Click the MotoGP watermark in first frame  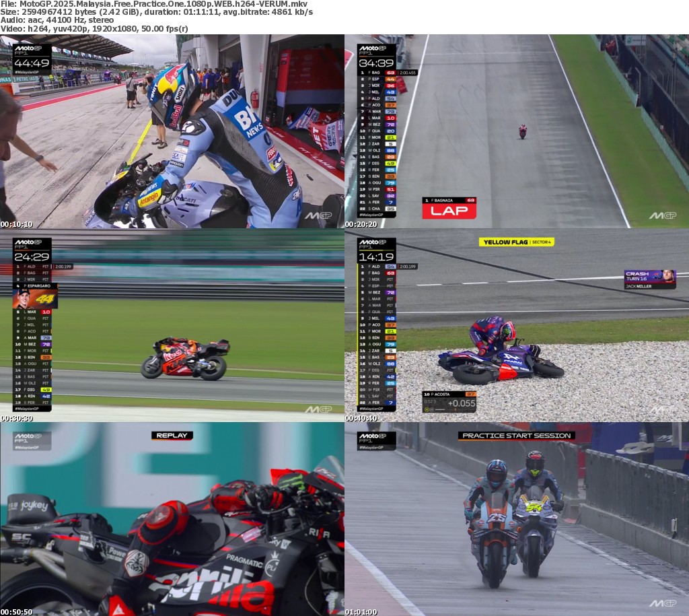[x=318, y=216]
